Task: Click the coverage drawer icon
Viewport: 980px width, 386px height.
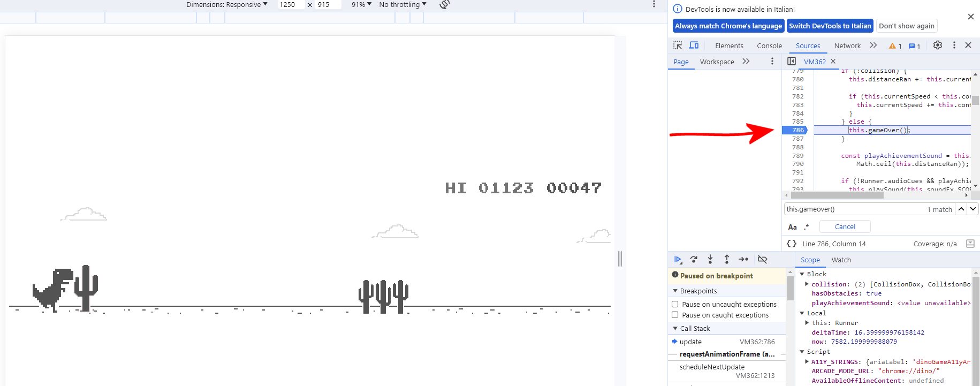Action: point(970,244)
